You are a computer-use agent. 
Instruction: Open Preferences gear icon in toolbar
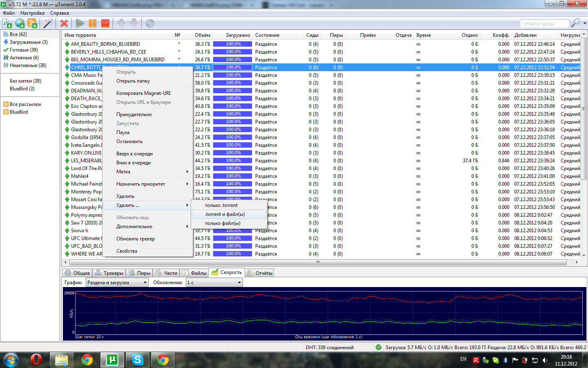150,23
